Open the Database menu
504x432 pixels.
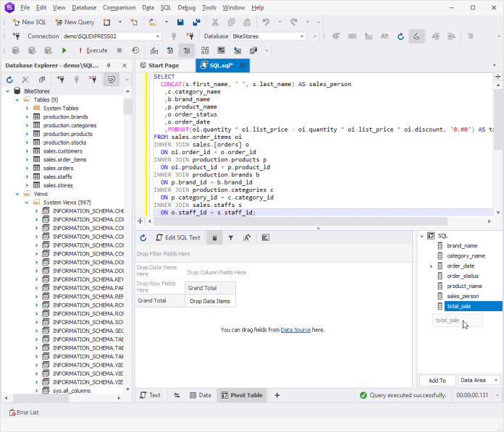pos(84,7)
